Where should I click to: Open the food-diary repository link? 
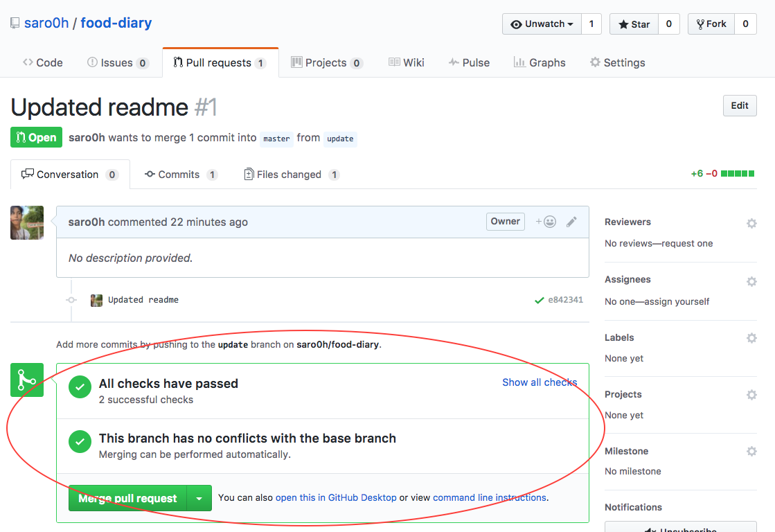click(x=116, y=24)
